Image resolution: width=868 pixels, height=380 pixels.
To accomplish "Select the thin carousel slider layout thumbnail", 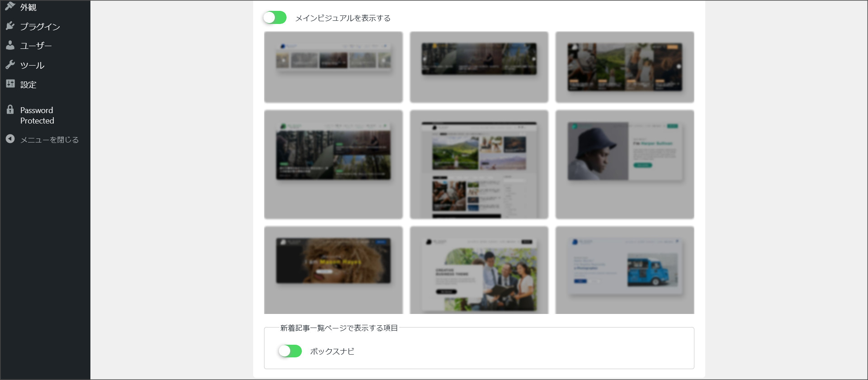I will tap(333, 67).
